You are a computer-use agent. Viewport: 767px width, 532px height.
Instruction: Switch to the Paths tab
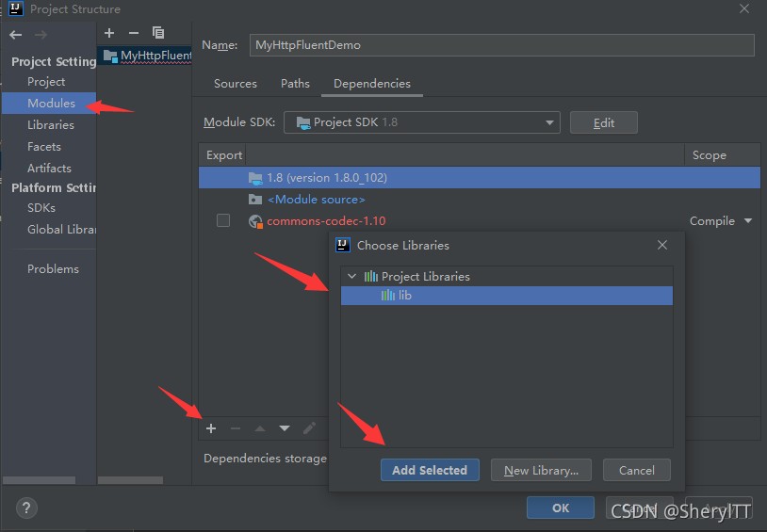click(x=295, y=84)
